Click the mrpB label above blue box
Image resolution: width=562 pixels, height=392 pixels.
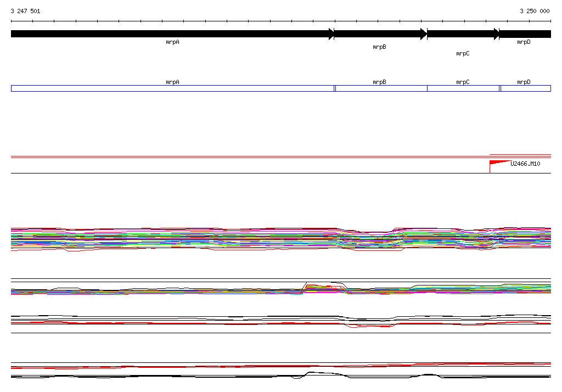(379, 82)
